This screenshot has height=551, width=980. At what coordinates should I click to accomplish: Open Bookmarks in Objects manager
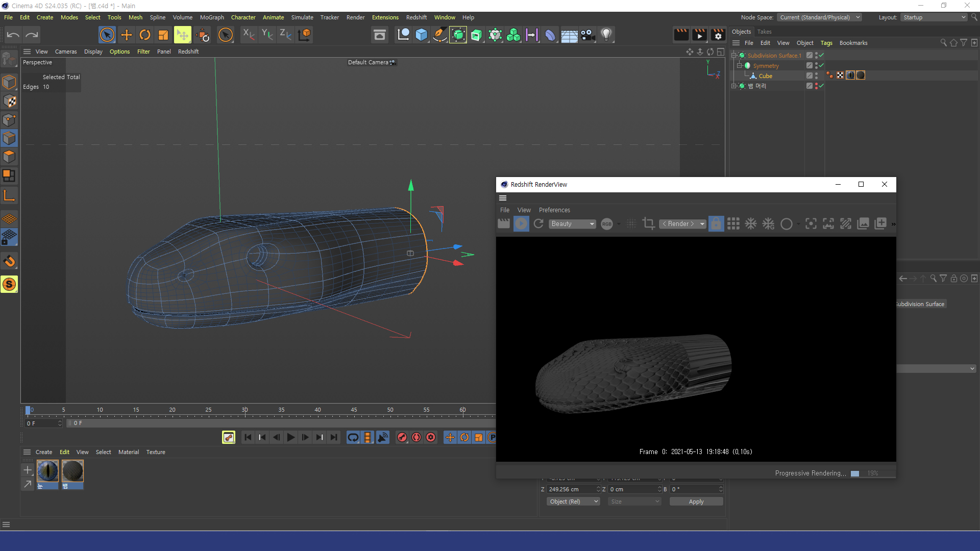point(853,43)
